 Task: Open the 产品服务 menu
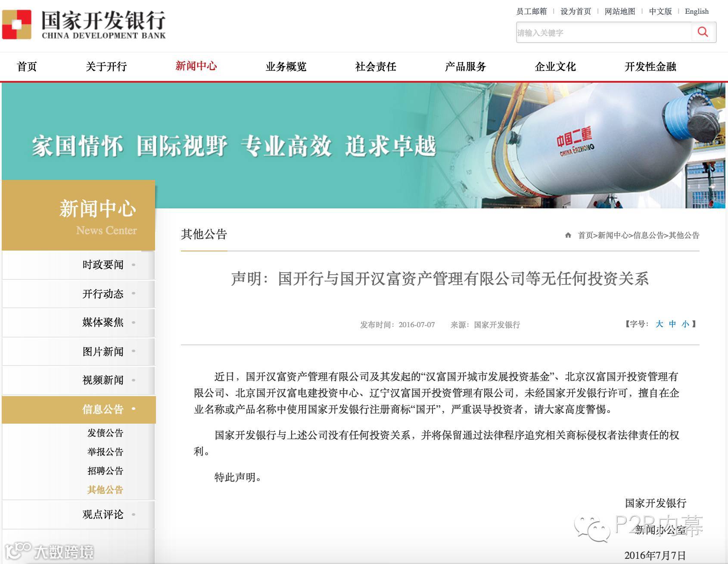pos(466,67)
